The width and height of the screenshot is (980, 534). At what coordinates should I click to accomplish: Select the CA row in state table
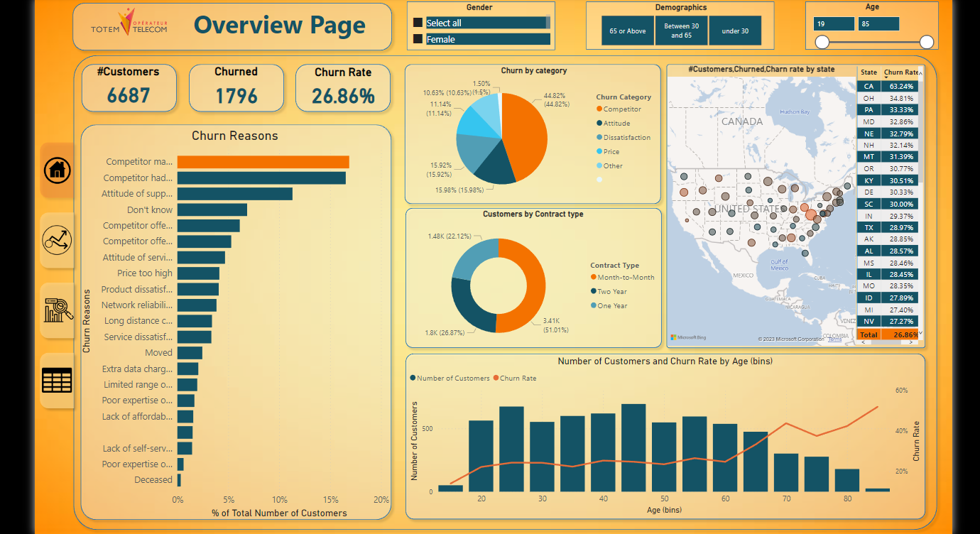[888, 86]
